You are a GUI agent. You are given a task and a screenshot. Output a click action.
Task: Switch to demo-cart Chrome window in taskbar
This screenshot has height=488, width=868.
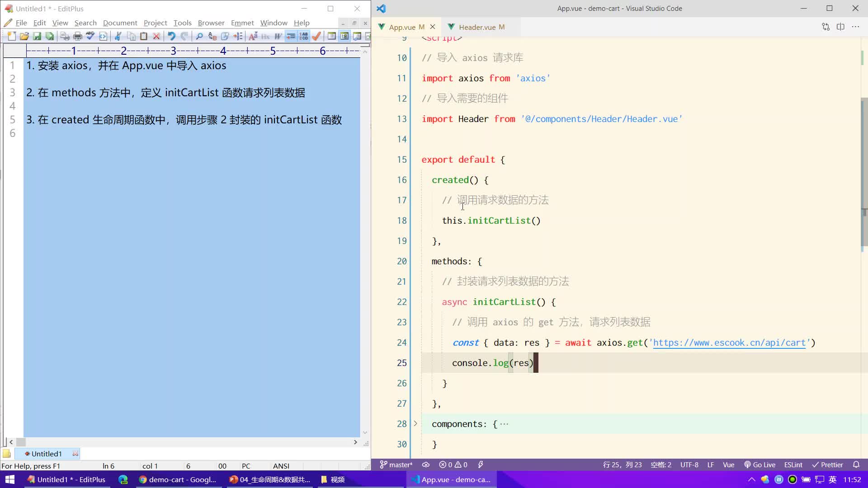[x=178, y=479]
